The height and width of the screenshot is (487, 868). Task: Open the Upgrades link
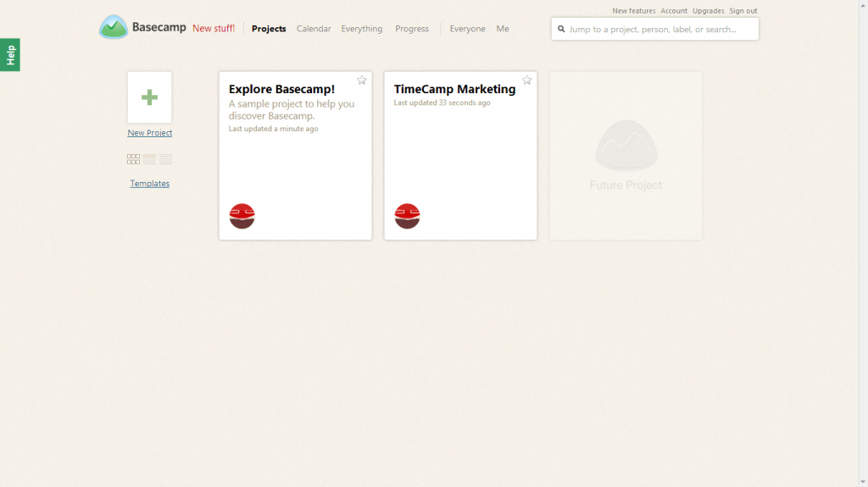click(709, 11)
